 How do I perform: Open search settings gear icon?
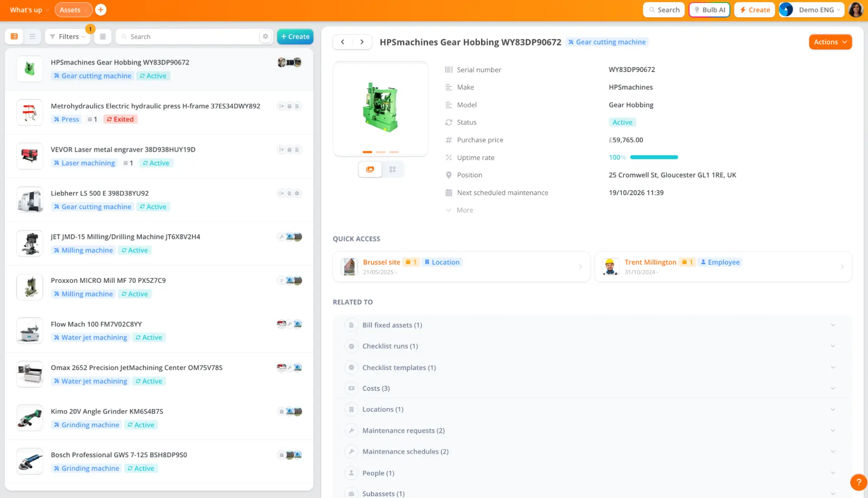point(265,36)
